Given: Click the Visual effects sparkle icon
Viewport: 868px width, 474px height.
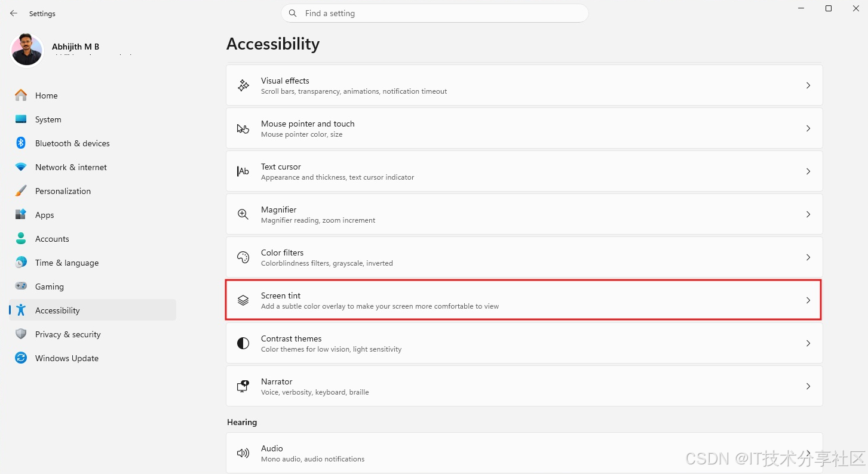Looking at the screenshot, I should tap(243, 85).
